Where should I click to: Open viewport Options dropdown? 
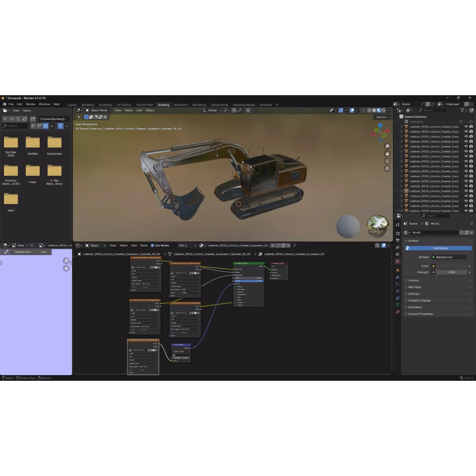point(383,117)
